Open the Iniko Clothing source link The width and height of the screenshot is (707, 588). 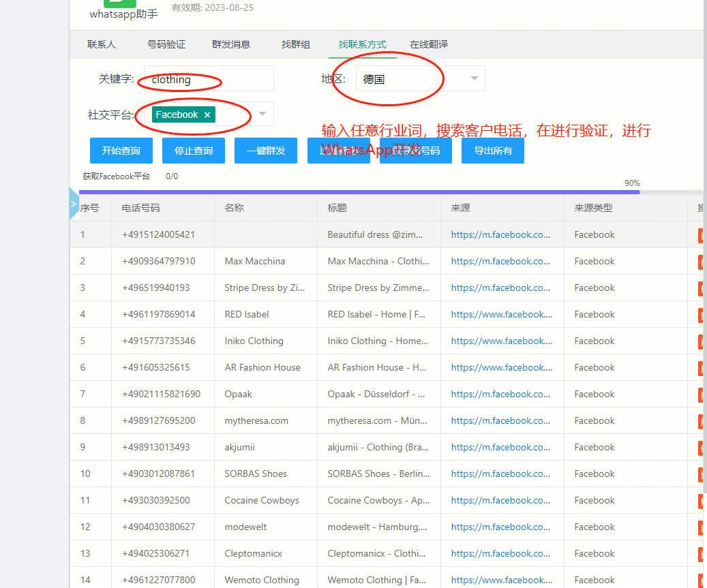click(501, 341)
